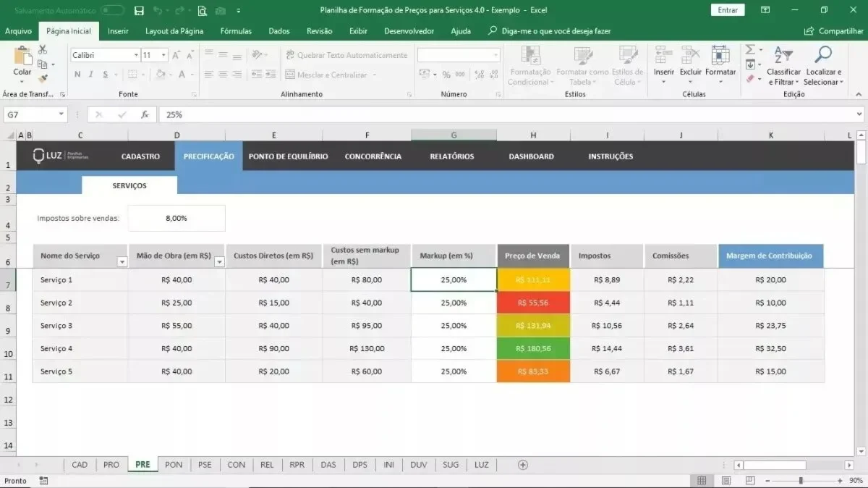Open the Fórmulas ribbon tab

pyautogui.click(x=236, y=31)
